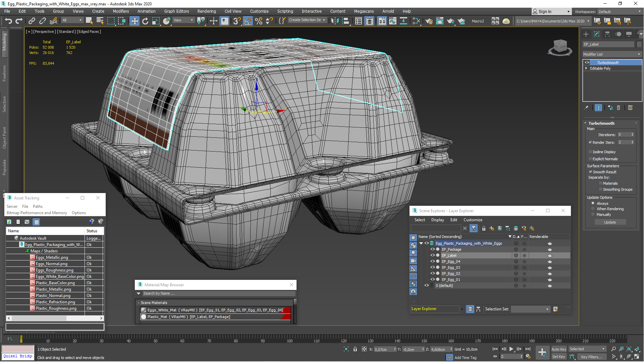
Task: Open the Graph Editors menu
Action: (176, 11)
